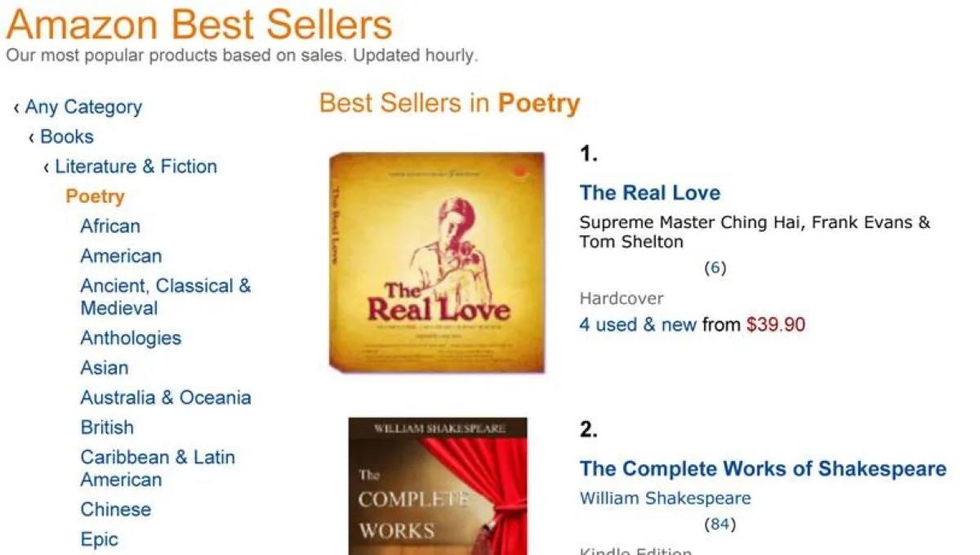
Task: Open Australia & Oceania poetry listings
Action: [166, 397]
